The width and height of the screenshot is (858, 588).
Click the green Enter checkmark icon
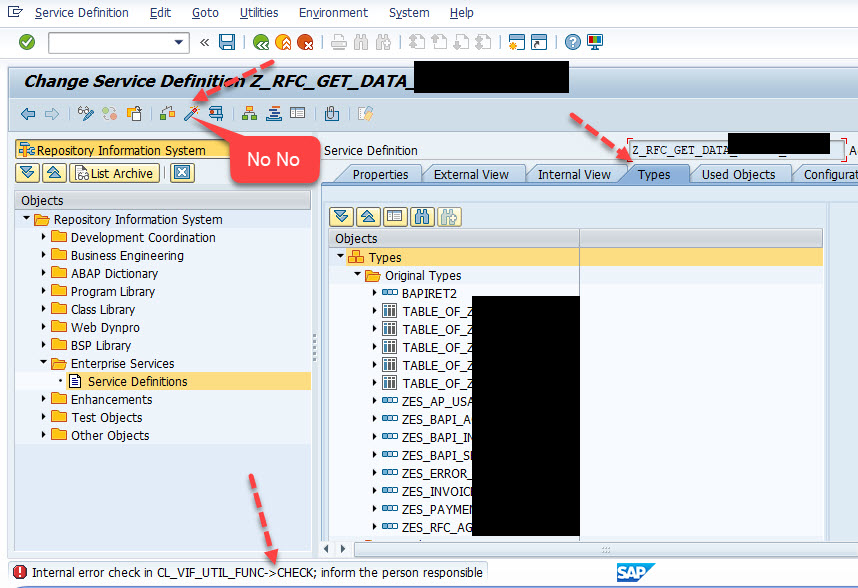pyautogui.click(x=27, y=42)
